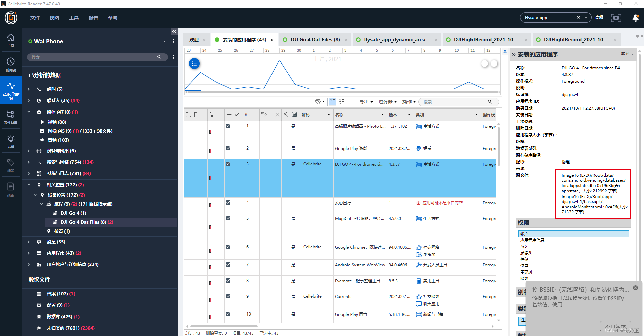The width and height of the screenshot is (644, 336).
Task: Expand the 呼叫 (5) tree node
Action: tap(29, 89)
